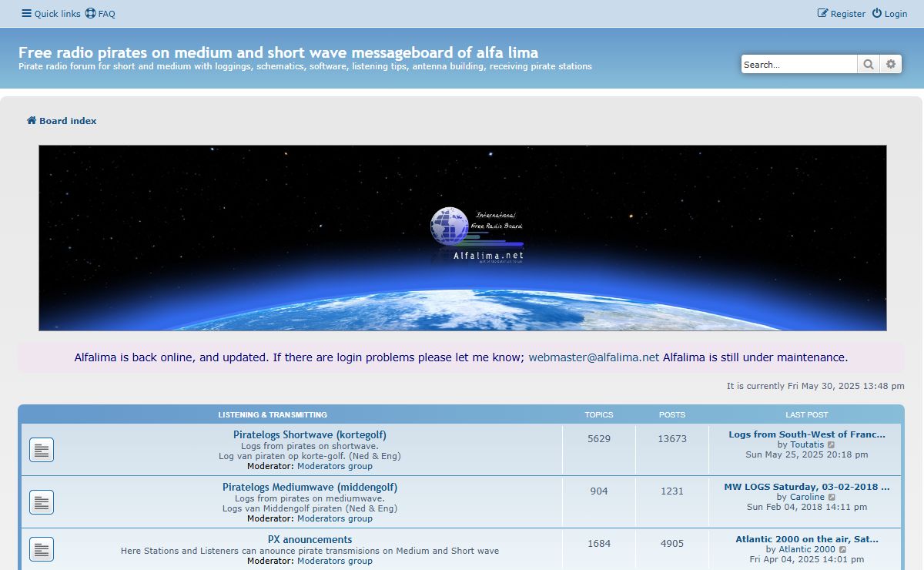
Task: Open Piratelogs Shortwave (kortegolf) forum
Action: pyautogui.click(x=310, y=435)
